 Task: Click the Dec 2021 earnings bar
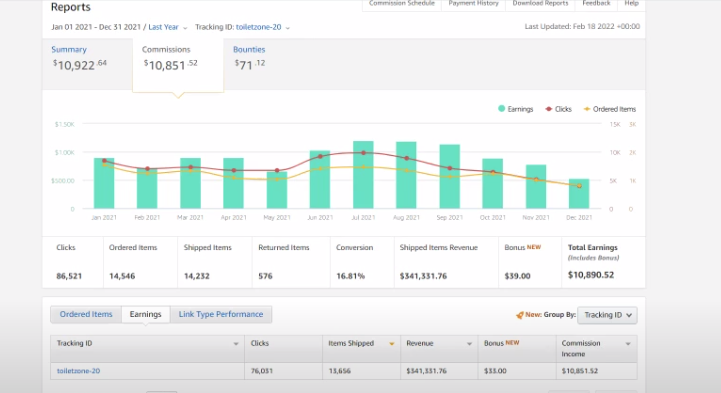pyautogui.click(x=579, y=194)
